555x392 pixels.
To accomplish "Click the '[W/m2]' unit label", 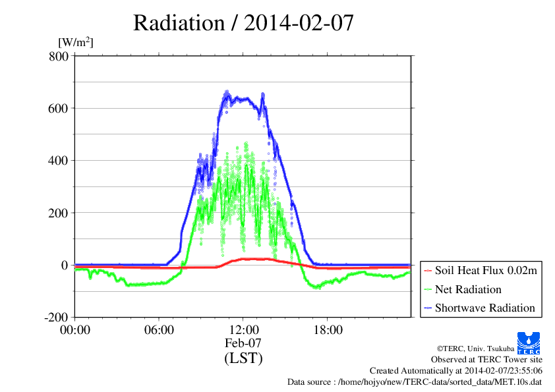I will (75, 42).
